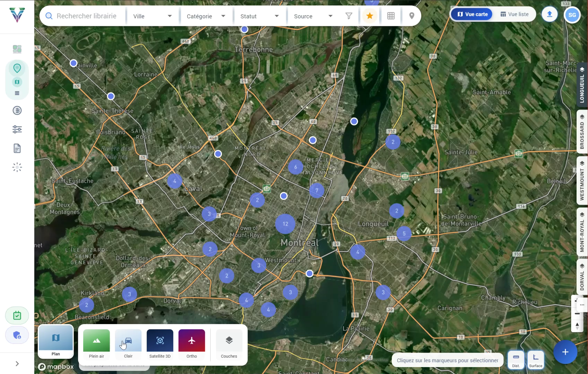Select the Vue carte view

472,14
